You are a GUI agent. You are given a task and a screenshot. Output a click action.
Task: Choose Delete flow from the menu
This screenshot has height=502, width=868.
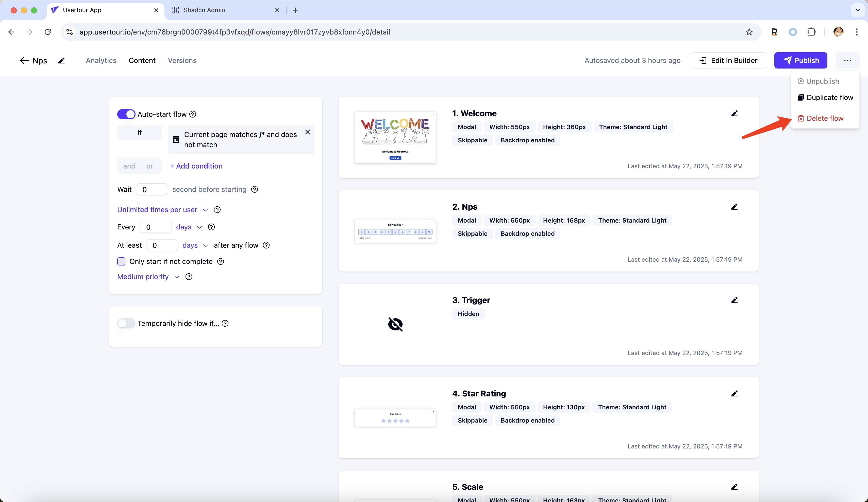[825, 118]
